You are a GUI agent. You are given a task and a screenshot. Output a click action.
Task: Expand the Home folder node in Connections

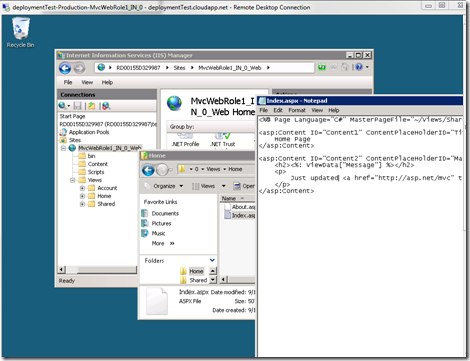(x=82, y=196)
